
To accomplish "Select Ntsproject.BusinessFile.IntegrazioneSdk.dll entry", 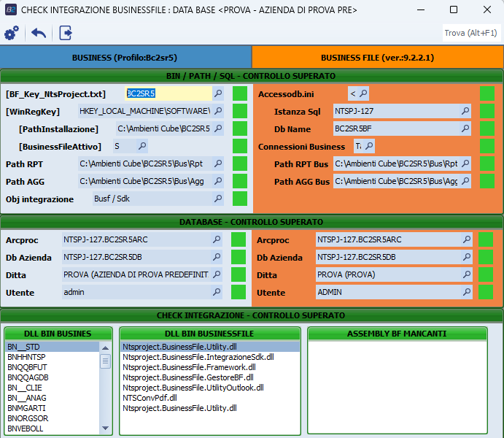I will 210,357.
